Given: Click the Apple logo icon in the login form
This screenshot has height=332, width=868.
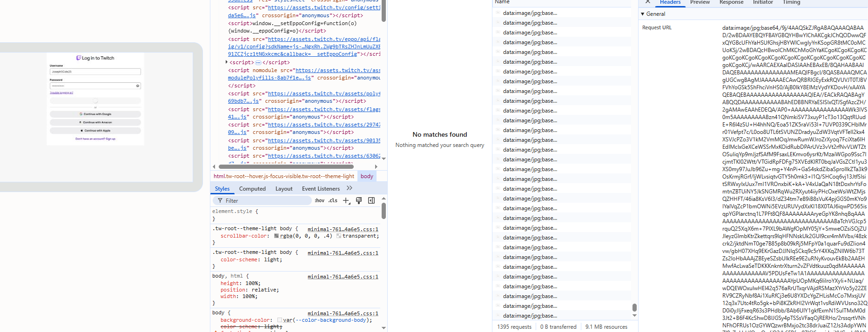Looking at the screenshot, I should point(82,131).
